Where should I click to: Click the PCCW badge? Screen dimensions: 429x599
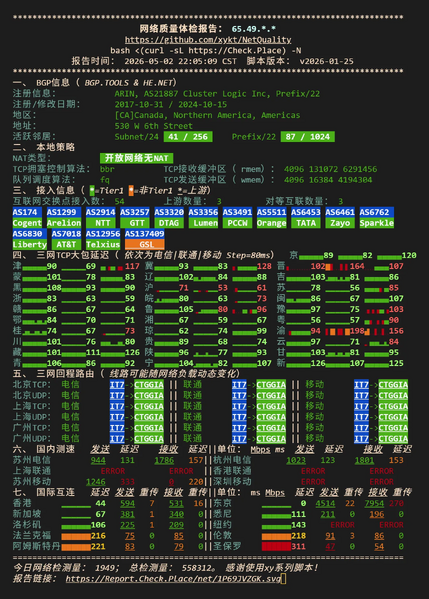pos(238,223)
